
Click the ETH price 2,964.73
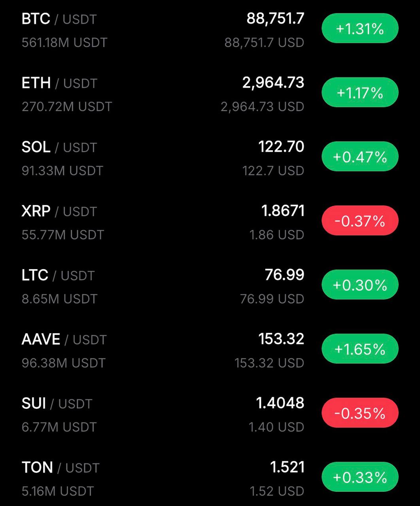(273, 82)
